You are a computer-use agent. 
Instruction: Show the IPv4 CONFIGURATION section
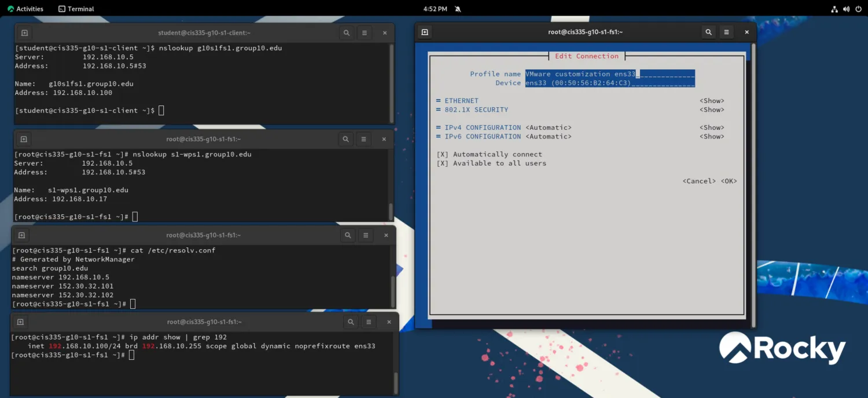712,127
